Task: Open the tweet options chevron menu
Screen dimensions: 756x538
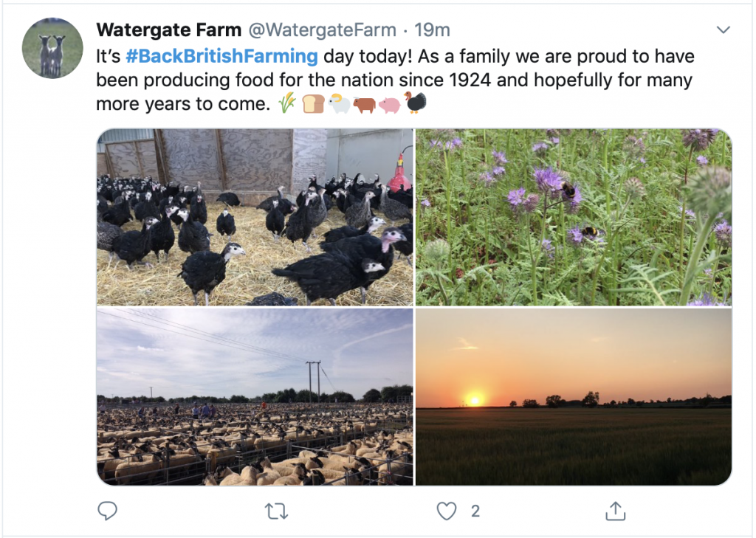Action: pos(724,30)
